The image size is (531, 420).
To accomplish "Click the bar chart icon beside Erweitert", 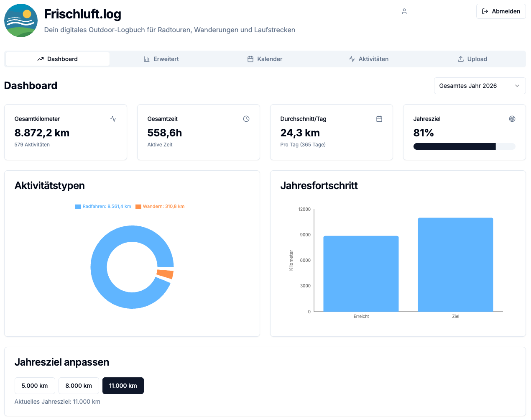I will pyautogui.click(x=147, y=59).
